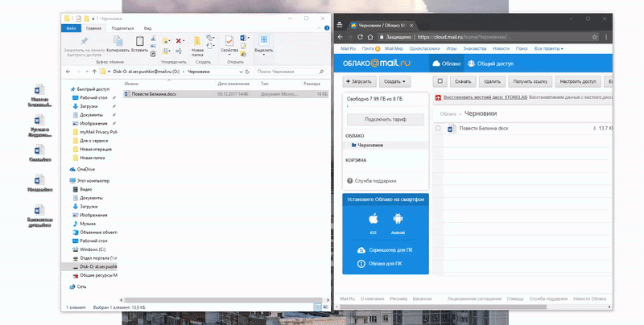644x325 pixels.
Task: Select the Главная ribbon tab
Action: pos(93,28)
